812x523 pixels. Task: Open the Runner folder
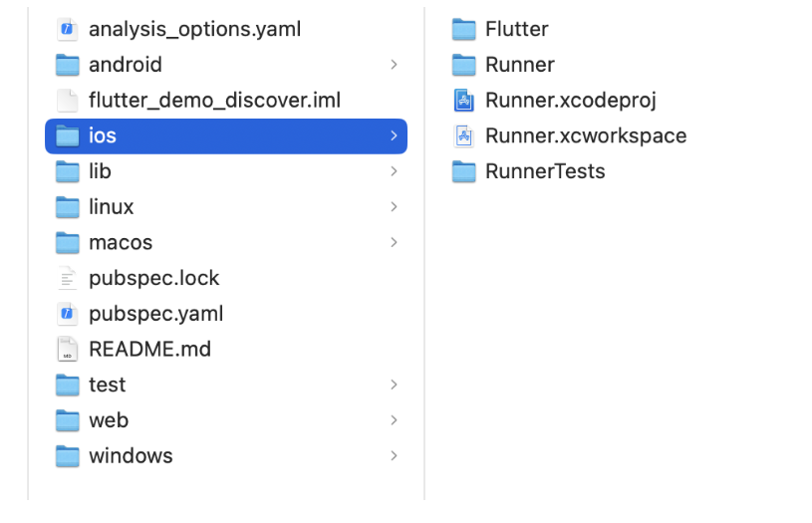click(x=519, y=65)
